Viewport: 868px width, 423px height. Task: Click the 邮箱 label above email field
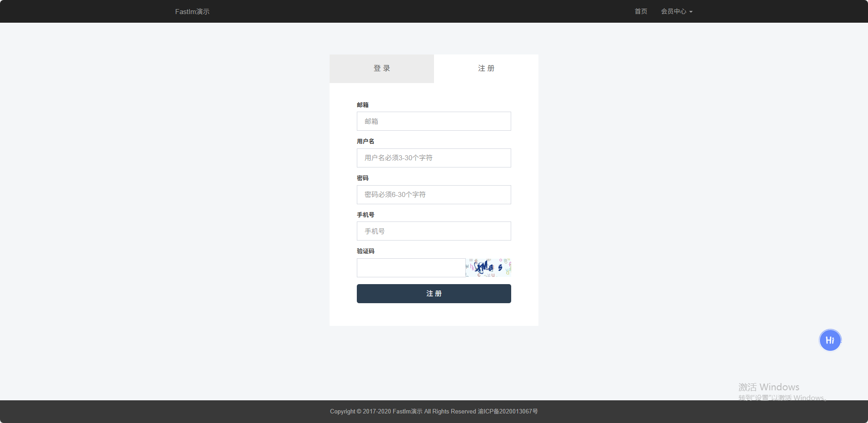[x=362, y=105]
